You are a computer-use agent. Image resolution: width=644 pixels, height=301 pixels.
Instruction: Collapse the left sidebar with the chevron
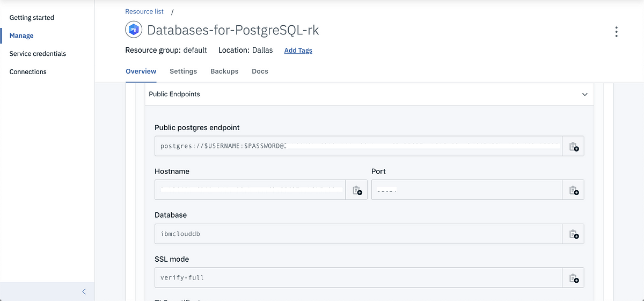click(x=84, y=291)
